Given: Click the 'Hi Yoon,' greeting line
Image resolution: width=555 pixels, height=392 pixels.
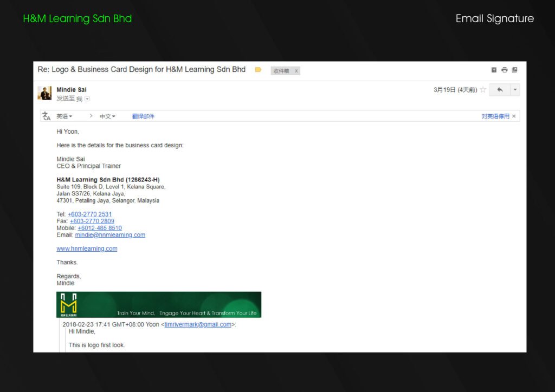Looking at the screenshot, I should [x=68, y=132].
